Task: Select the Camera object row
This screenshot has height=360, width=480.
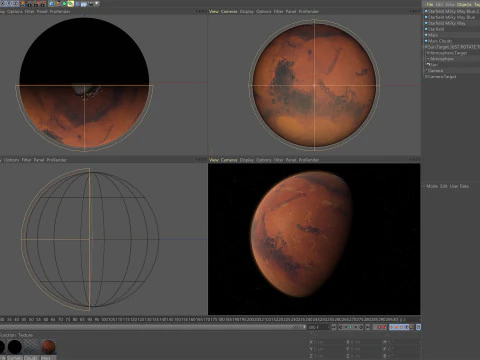Action: (435, 71)
